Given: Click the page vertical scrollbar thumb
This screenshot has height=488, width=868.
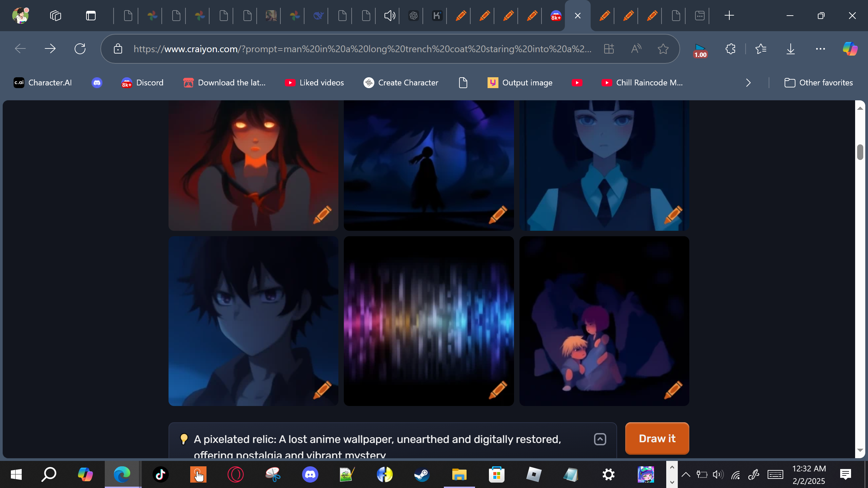Looking at the screenshot, I should pyautogui.click(x=860, y=152).
